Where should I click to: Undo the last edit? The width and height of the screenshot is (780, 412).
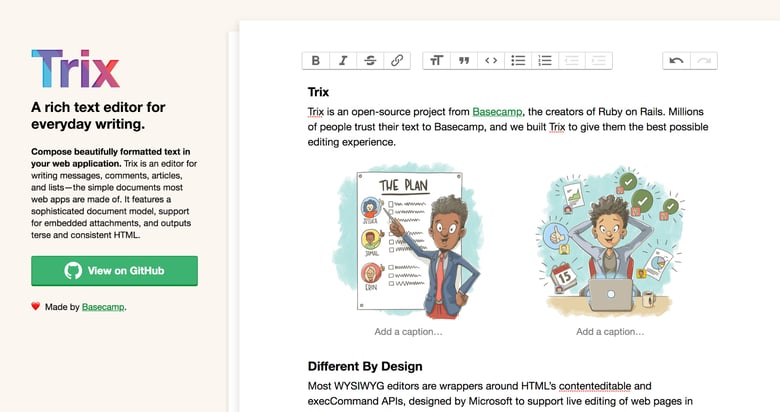click(x=676, y=61)
